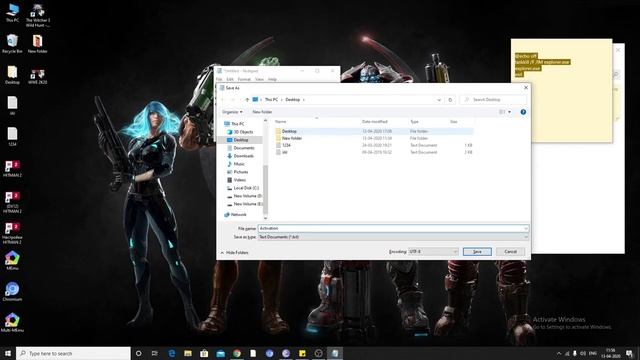Open Mail app from taskbar
640x360 pixels.
[x=220, y=353]
